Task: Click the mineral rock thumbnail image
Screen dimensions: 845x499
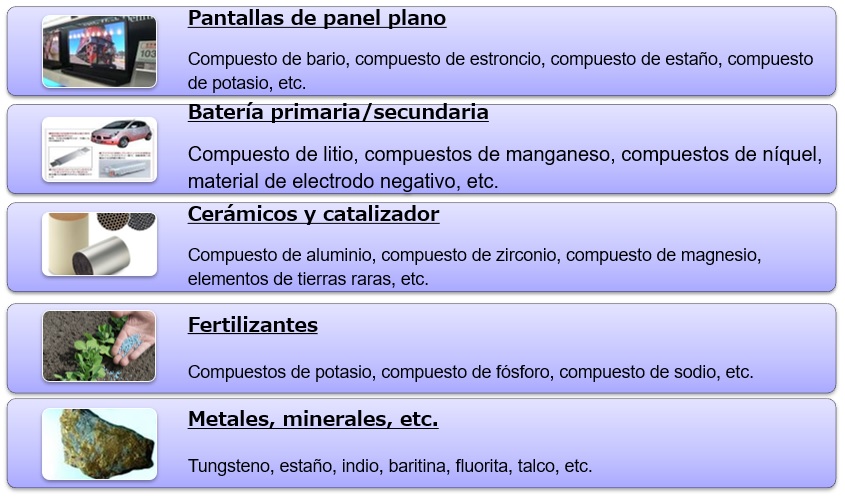Action: click(x=99, y=443)
